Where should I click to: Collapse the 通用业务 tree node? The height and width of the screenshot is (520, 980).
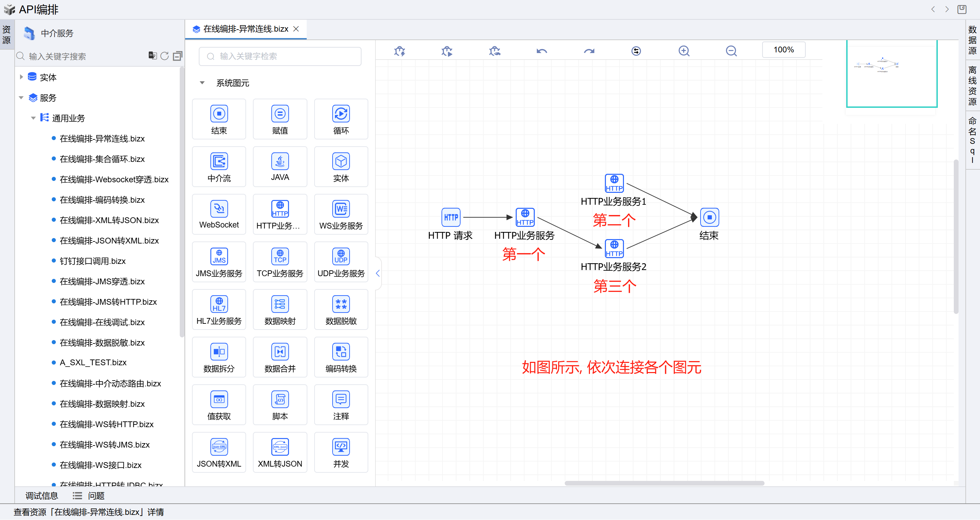tap(33, 118)
